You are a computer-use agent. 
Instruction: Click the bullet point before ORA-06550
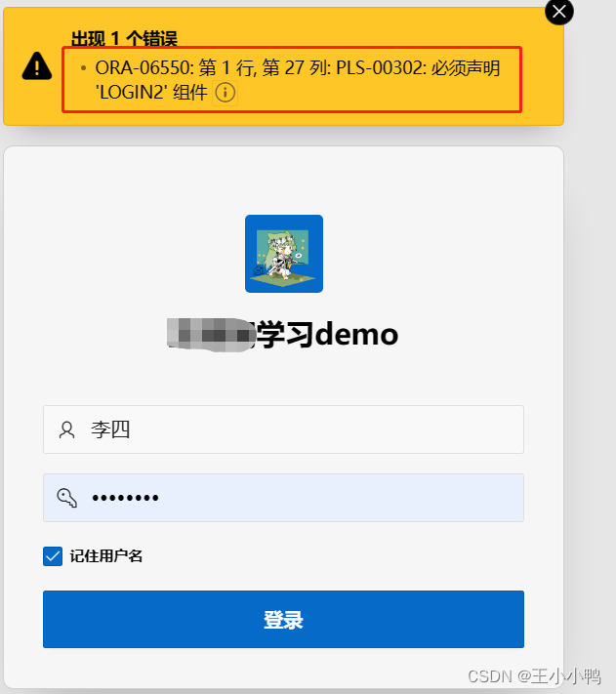pyautogui.click(x=83, y=68)
